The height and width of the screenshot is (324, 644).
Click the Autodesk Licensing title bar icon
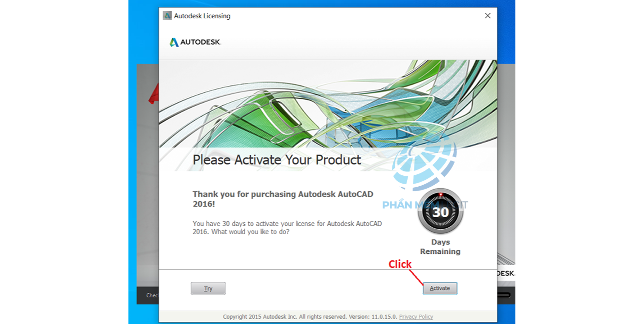167,16
